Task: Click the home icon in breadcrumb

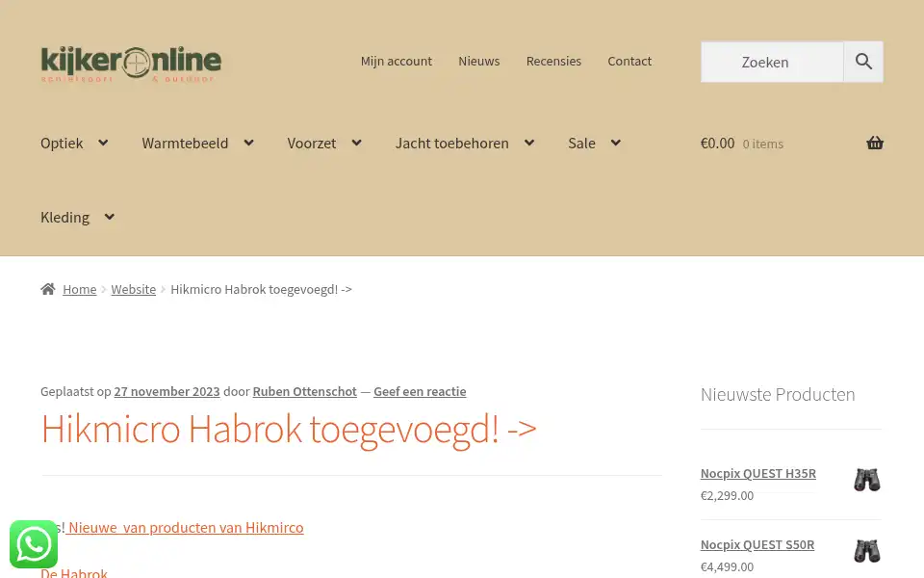Action: coord(48,289)
